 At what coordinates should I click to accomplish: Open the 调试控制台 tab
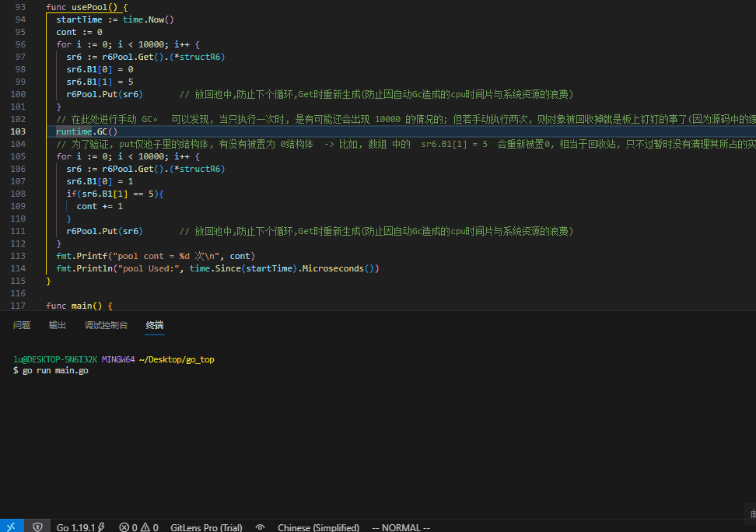106,325
